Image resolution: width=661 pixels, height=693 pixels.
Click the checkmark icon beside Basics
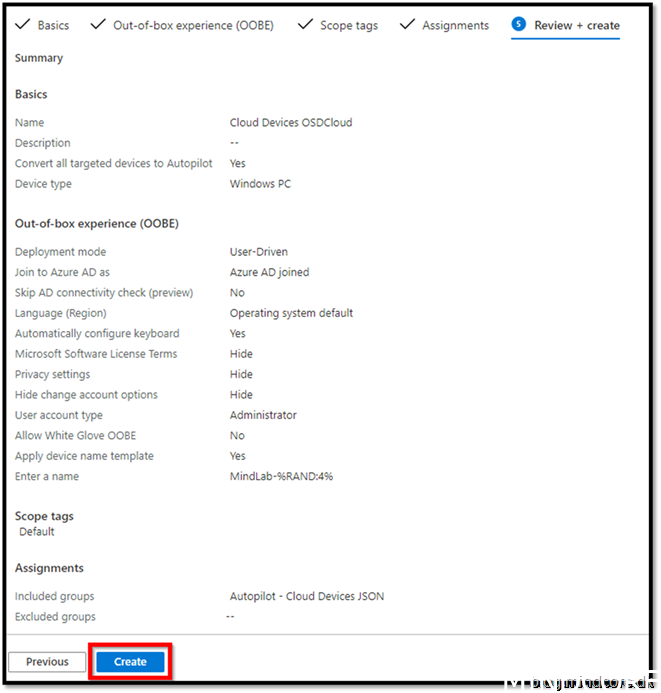(22, 24)
